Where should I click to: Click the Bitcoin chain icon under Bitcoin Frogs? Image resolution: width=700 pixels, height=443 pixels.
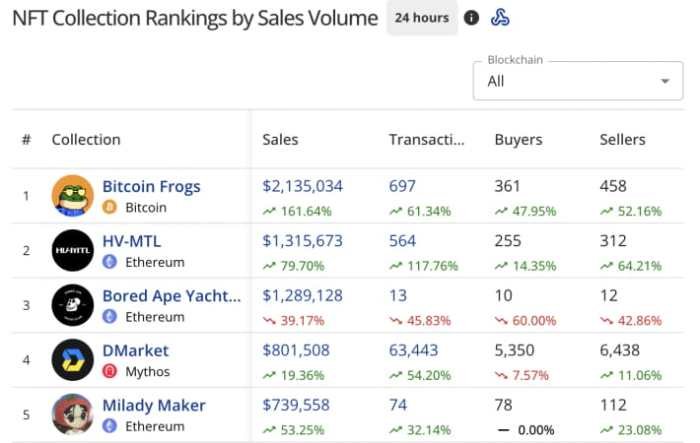click(110, 208)
